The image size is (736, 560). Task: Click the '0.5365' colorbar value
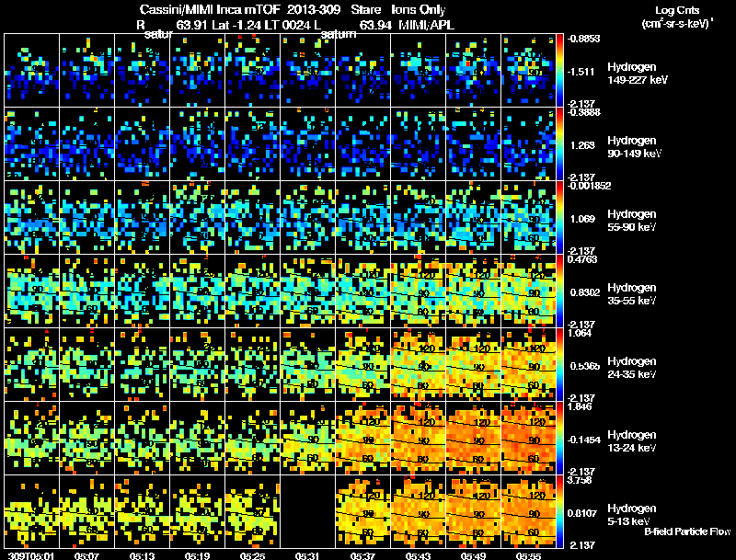pyautogui.click(x=585, y=366)
